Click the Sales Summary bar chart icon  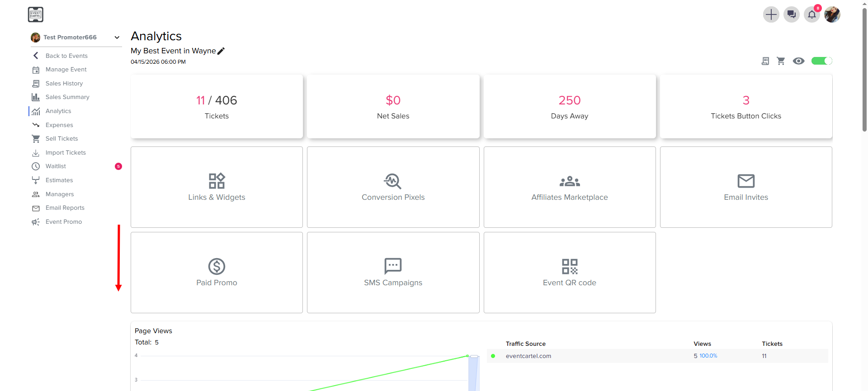pos(36,97)
